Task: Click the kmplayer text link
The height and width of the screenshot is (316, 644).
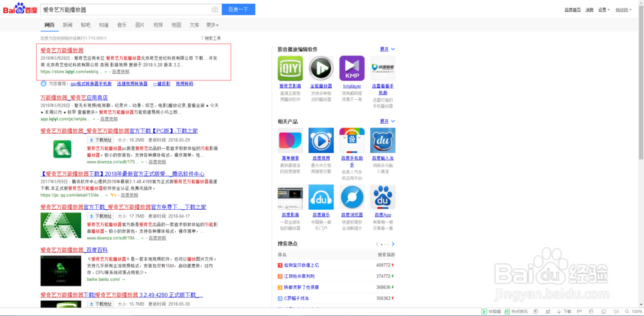Action: [x=352, y=87]
